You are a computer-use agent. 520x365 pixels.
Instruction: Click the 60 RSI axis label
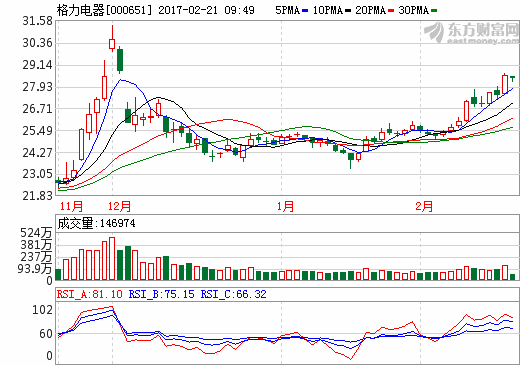tap(46, 334)
